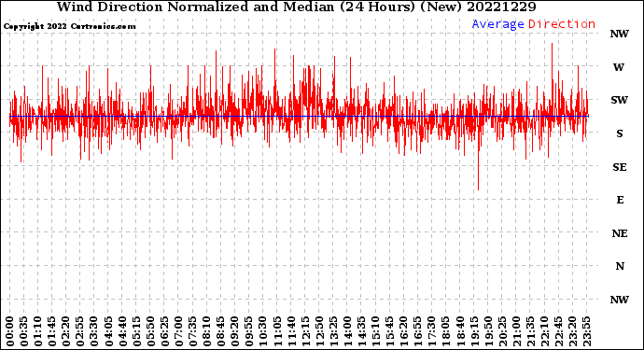Click the 11:05 time axis label
Image resolution: width=644 pixels, height=350 pixels.
tap(277, 331)
